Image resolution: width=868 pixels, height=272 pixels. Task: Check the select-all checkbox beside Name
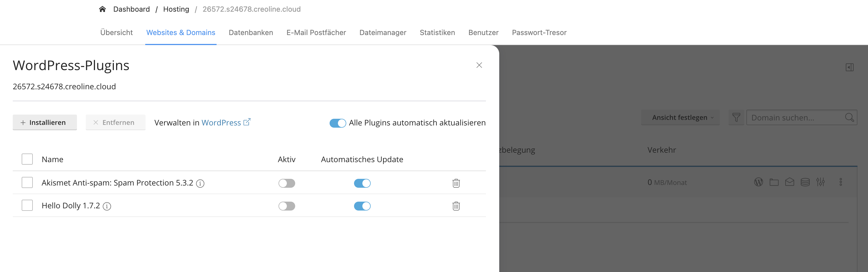(27, 159)
